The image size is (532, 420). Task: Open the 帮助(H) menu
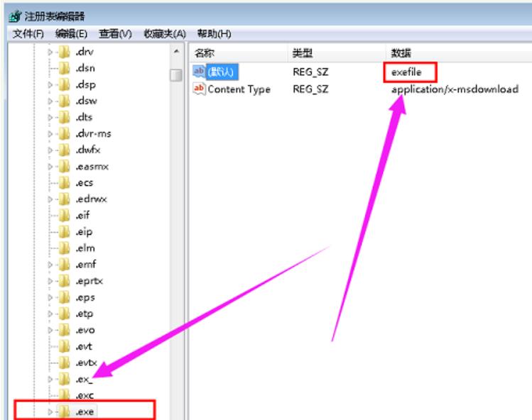pos(214,33)
